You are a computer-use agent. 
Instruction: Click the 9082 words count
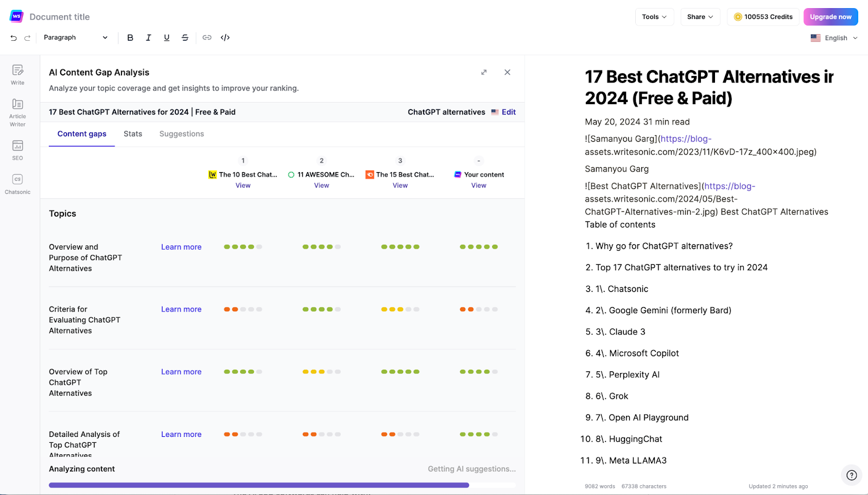click(x=600, y=486)
